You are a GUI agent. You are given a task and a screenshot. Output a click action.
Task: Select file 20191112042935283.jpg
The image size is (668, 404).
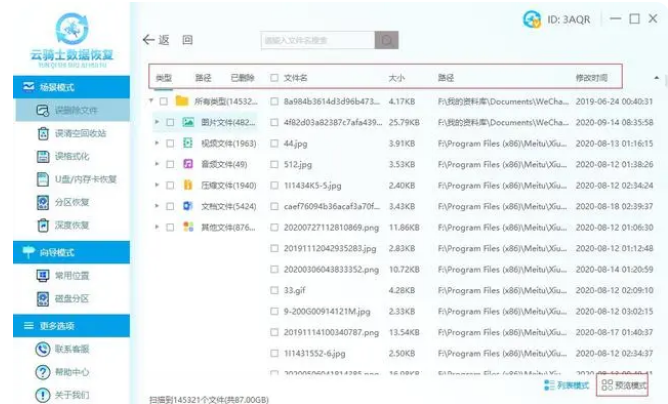tap(330, 248)
